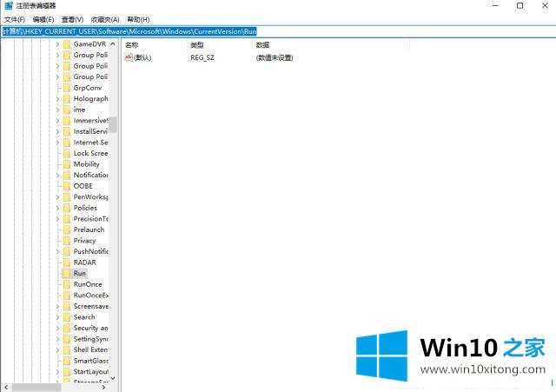This screenshot has width=556, height=392.
Task: Expand the Security an key
Action: point(58,328)
